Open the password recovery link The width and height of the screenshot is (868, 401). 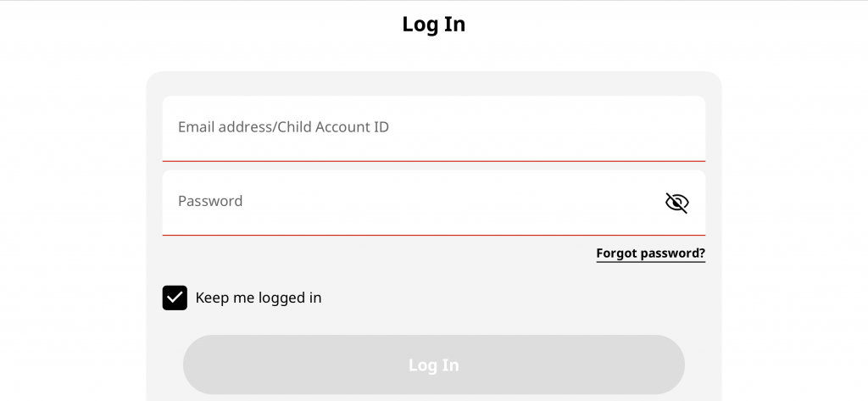click(650, 253)
